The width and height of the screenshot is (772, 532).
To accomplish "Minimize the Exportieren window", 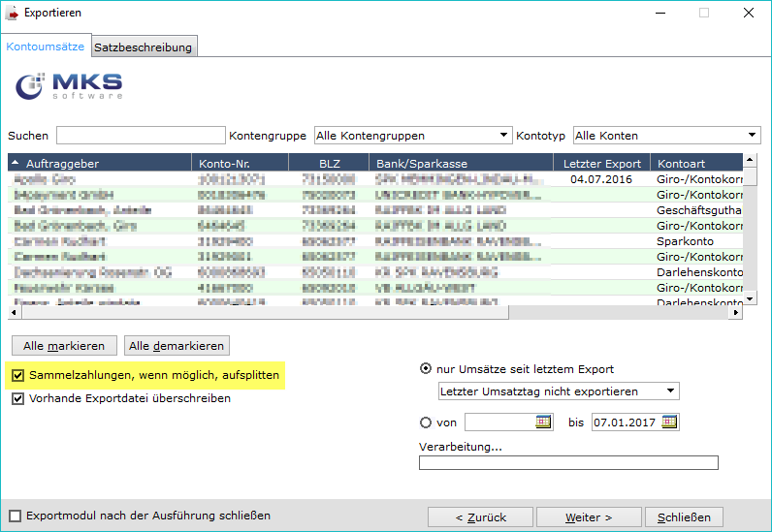I will tap(660, 13).
